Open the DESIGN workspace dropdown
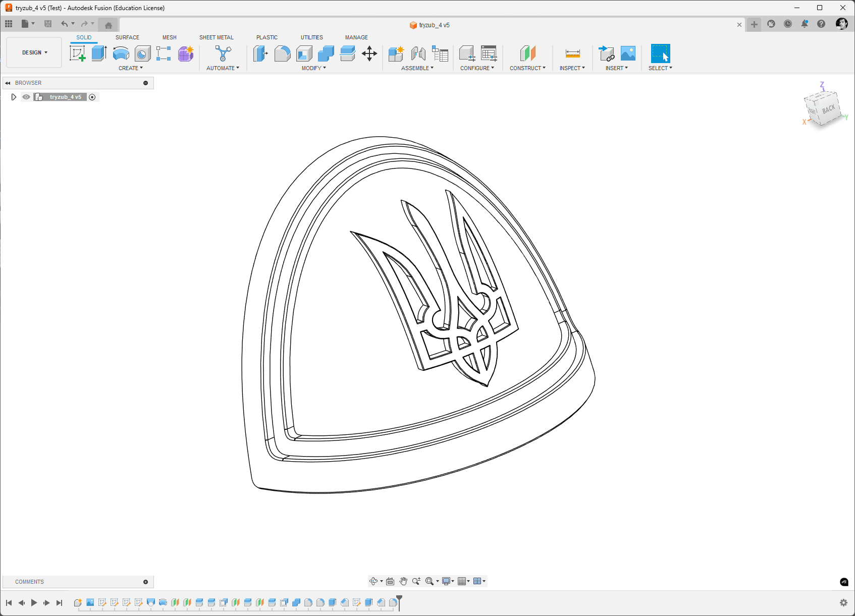Screen dimensions: 855x616 34,52
